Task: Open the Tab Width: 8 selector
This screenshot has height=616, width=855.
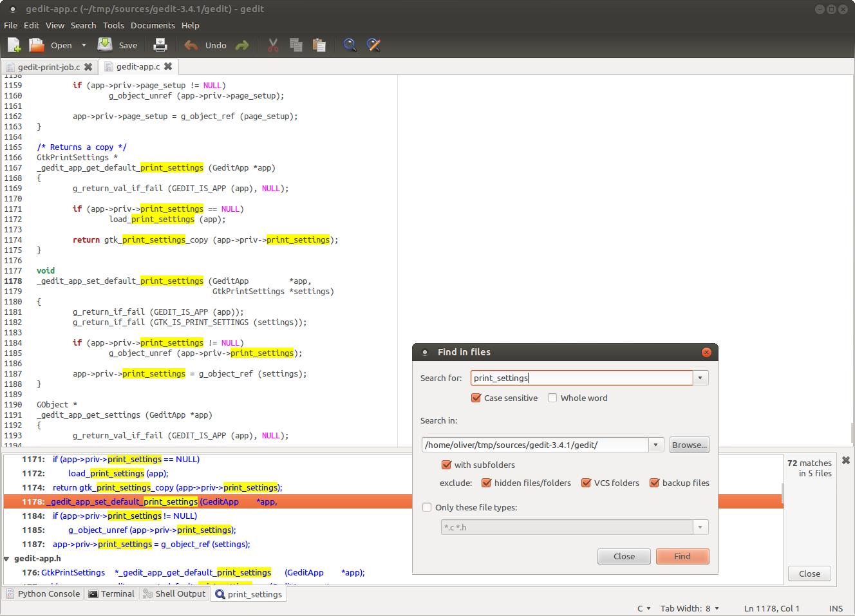Action: point(690,608)
